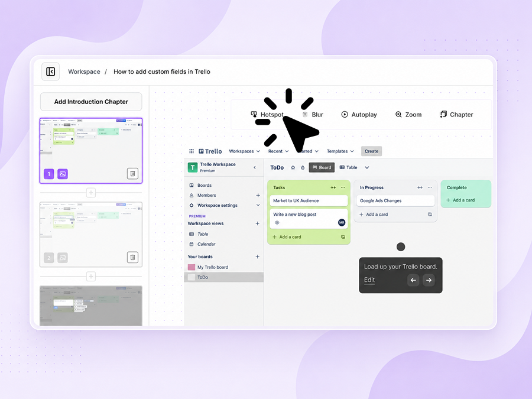Viewport: 532px width, 399px height.
Task: Open the Recent dropdown menu
Action: click(278, 151)
